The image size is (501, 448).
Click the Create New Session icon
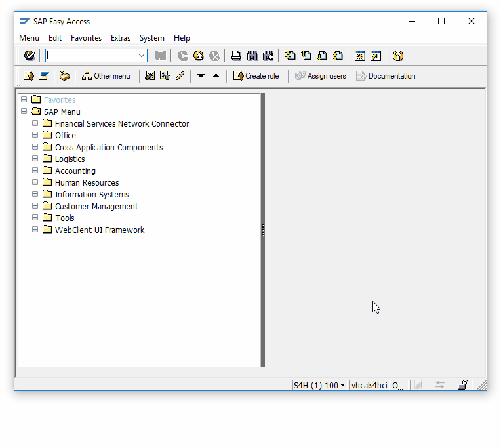[360, 56]
